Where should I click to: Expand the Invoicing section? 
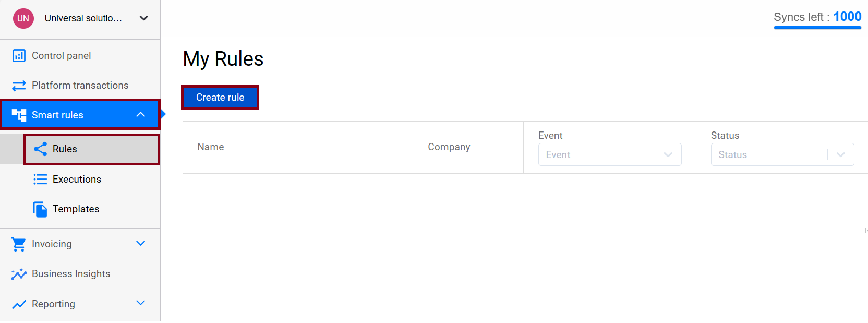(x=140, y=243)
